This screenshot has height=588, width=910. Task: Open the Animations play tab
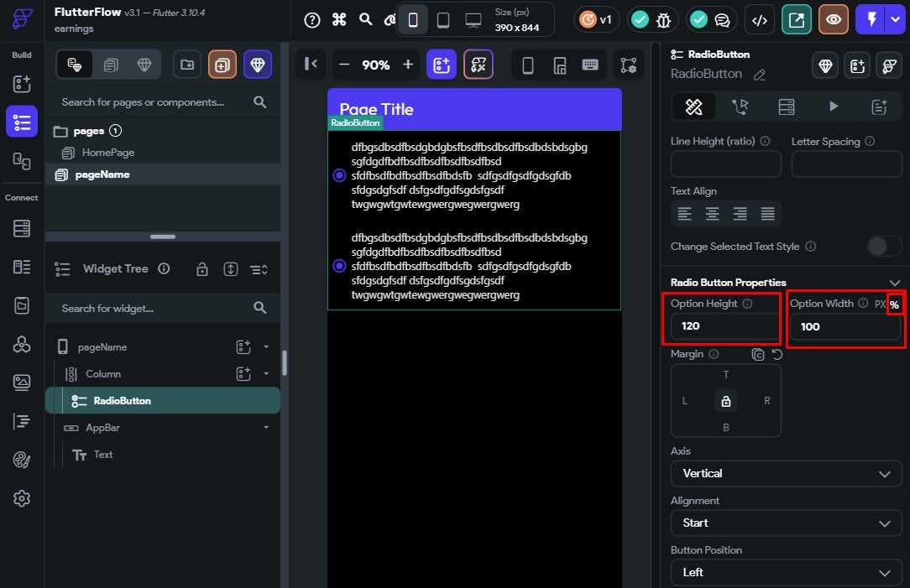pos(834,107)
